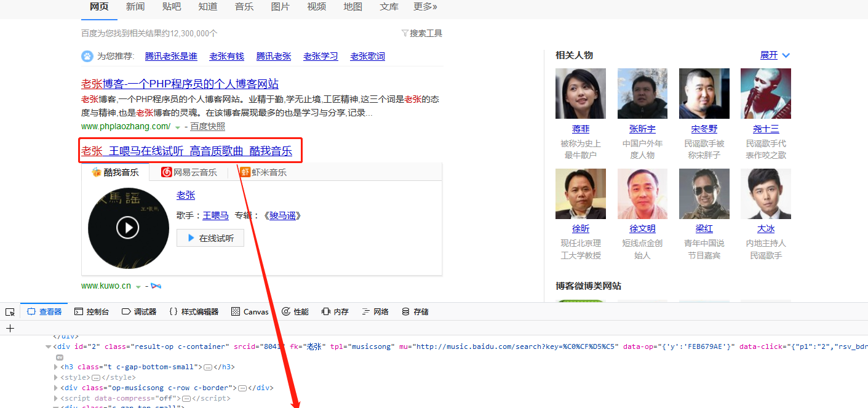Expand the script data-compress node
Screen dimensions: 868x408
tap(57, 399)
